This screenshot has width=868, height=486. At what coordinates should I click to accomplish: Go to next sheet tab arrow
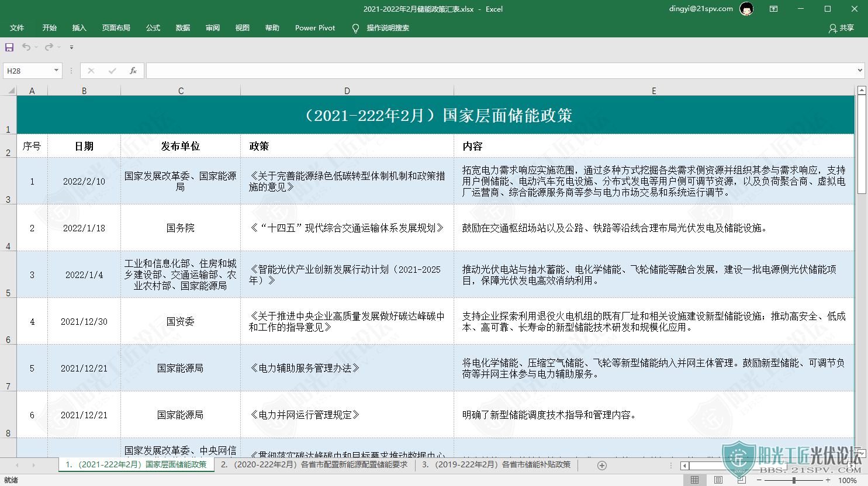tap(33, 465)
